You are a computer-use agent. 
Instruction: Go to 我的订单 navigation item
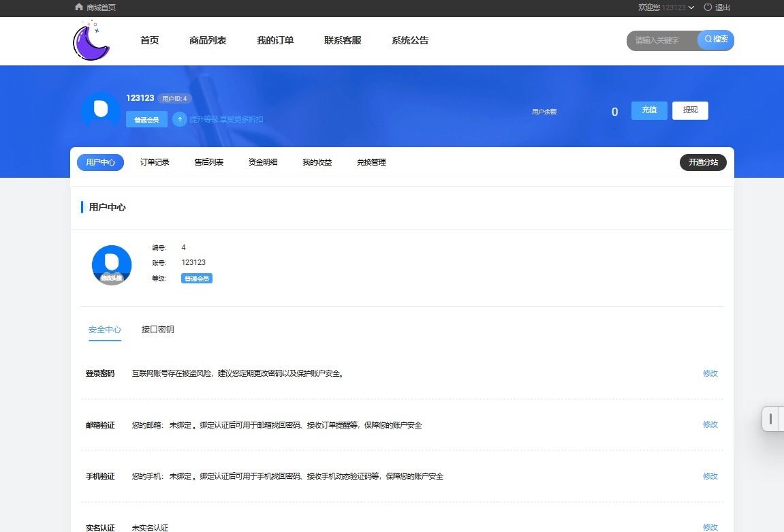[275, 40]
